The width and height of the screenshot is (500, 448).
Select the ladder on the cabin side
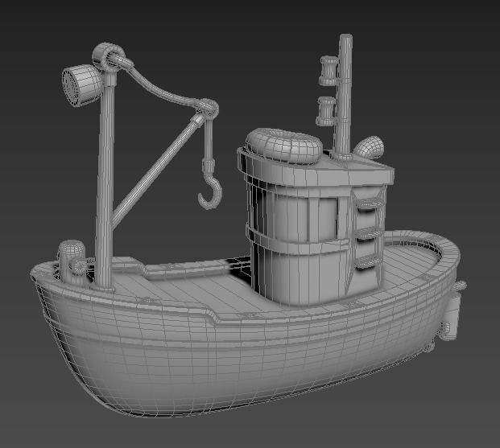369,236
